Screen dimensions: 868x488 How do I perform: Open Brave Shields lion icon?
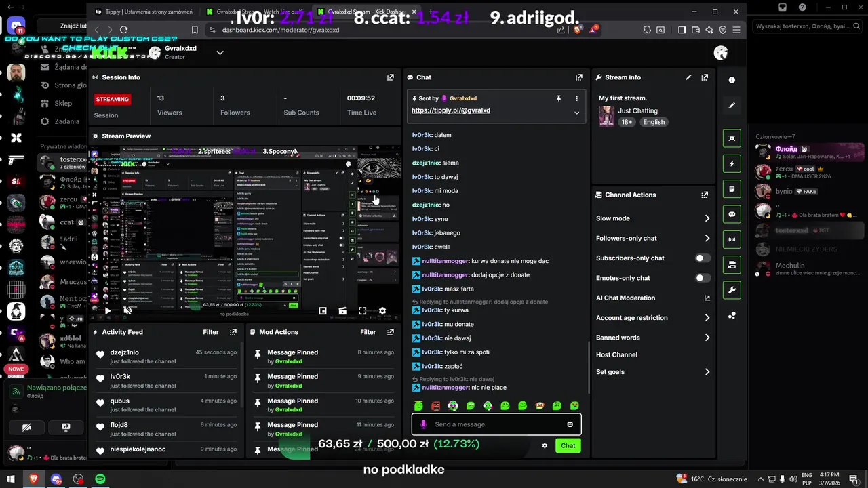coord(577,30)
